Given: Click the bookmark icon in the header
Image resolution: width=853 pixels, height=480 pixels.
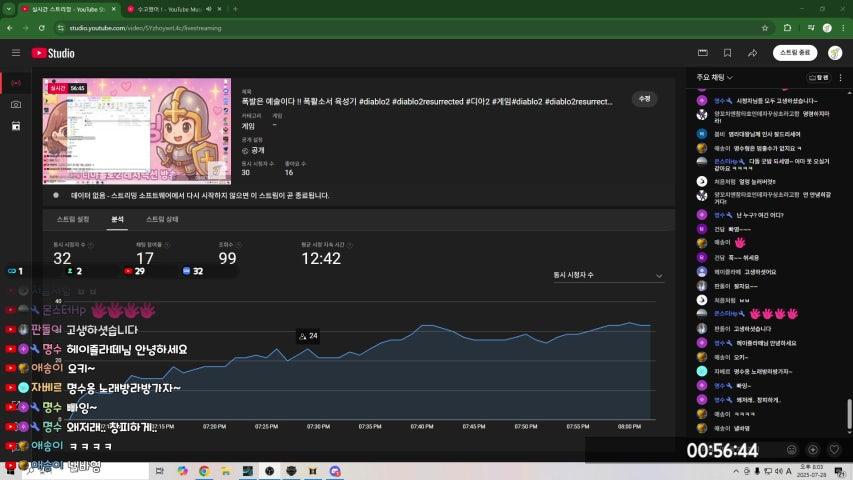Looking at the screenshot, I should (727, 53).
